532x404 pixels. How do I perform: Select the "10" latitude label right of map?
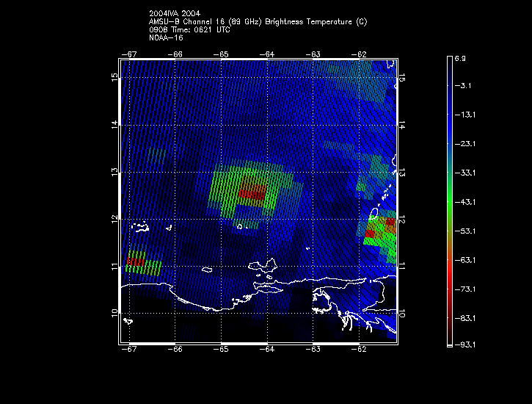click(x=402, y=314)
